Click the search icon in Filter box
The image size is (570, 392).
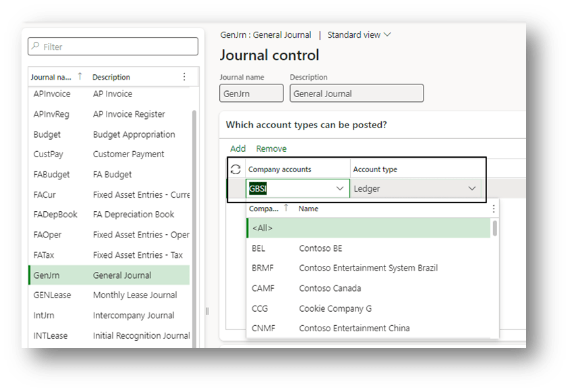click(x=35, y=47)
